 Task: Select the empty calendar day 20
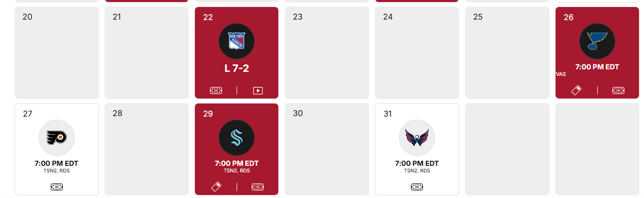57,53
